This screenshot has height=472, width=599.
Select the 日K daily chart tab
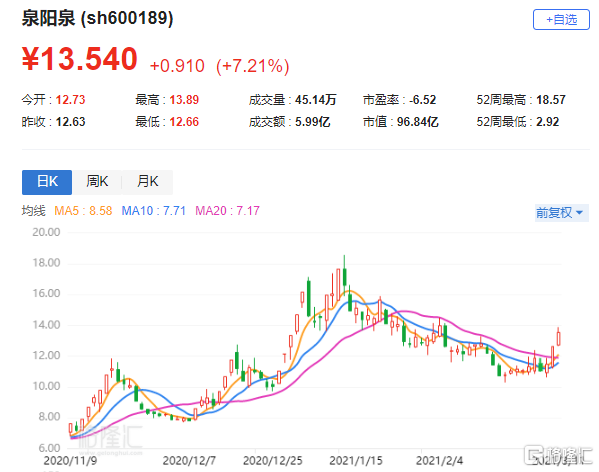(x=47, y=182)
